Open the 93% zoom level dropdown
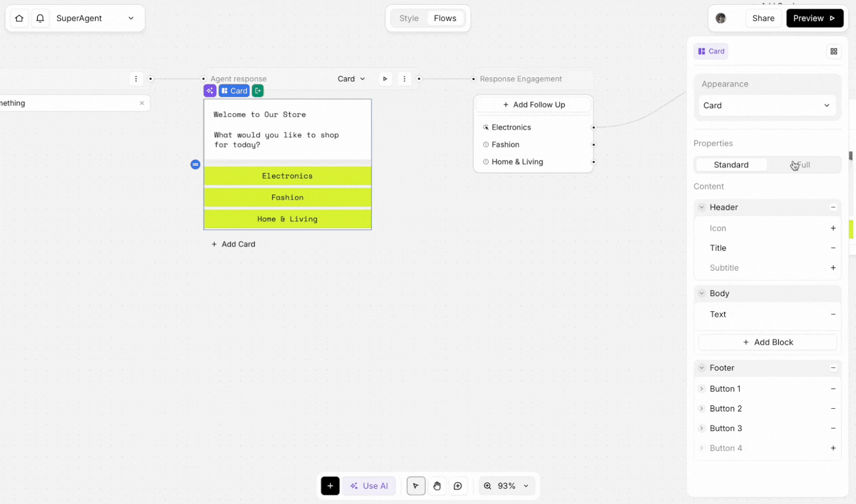This screenshot has width=856, height=504. (507, 486)
